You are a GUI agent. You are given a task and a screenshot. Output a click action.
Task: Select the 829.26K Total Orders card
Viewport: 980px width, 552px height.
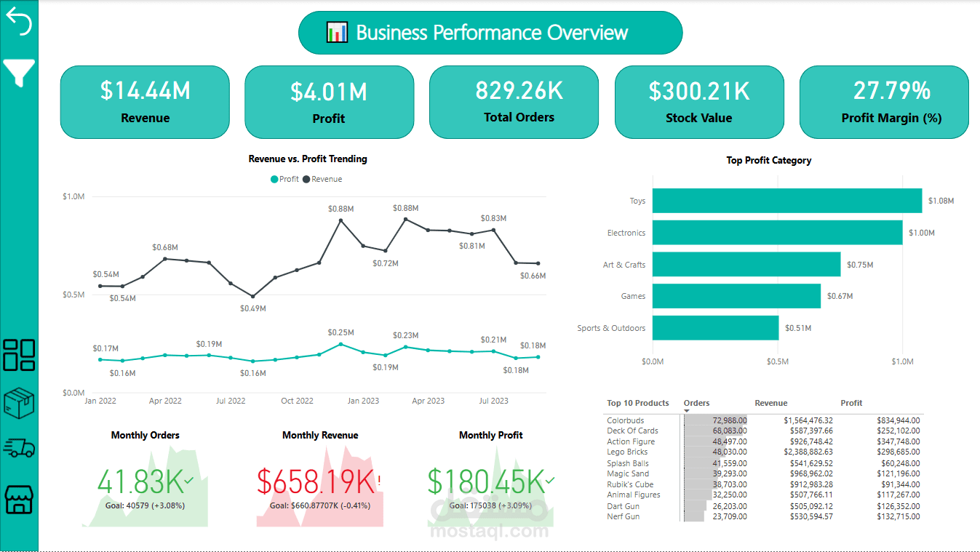tap(514, 102)
